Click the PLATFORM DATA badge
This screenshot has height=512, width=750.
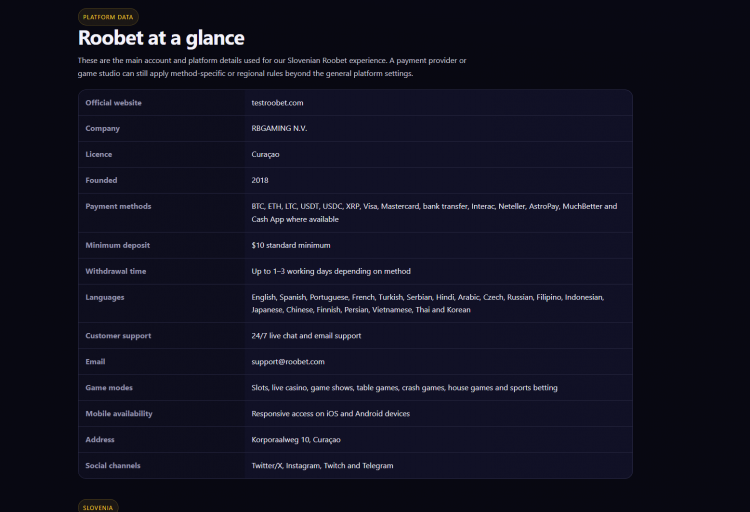pyautogui.click(x=108, y=17)
